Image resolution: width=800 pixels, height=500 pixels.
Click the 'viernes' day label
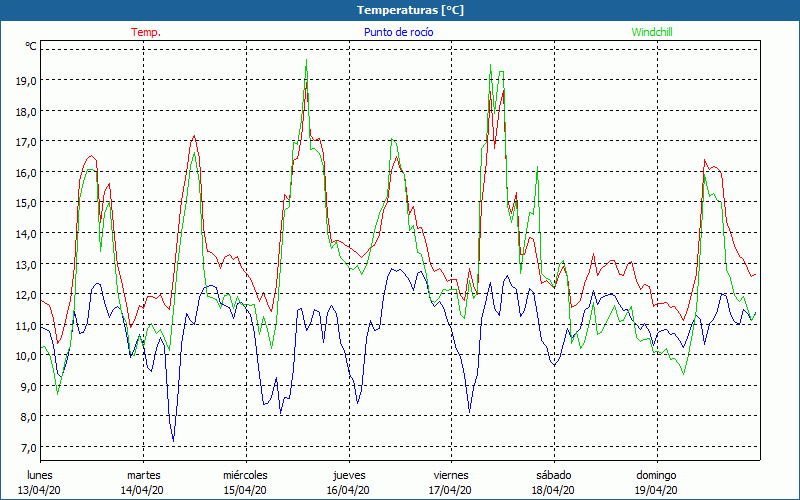[451, 475]
